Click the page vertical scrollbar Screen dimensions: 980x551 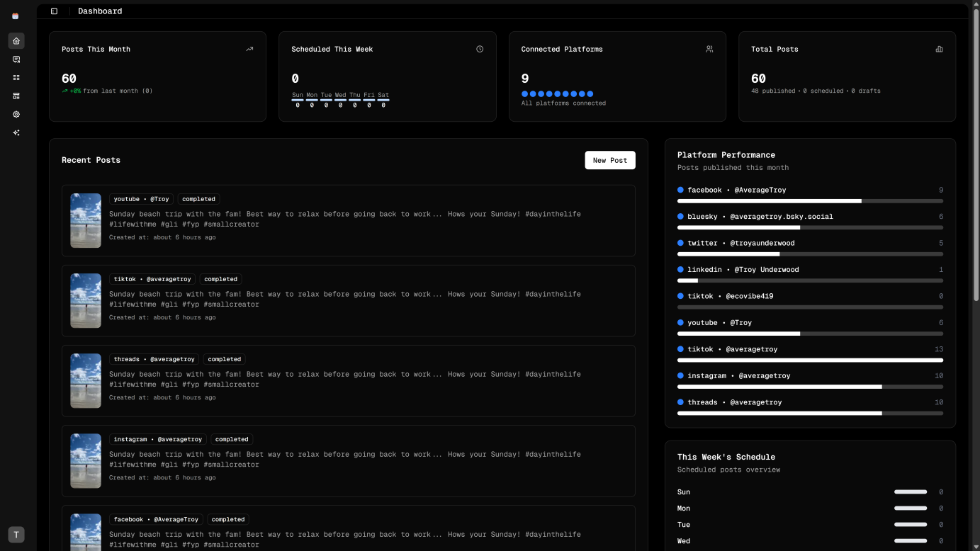(975, 156)
